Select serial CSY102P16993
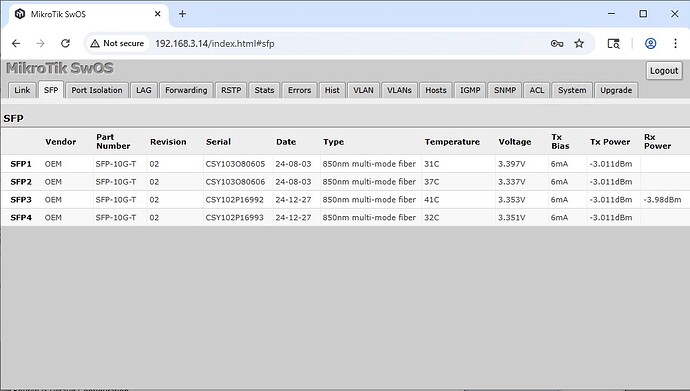The width and height of the screenshot is (690, 391). click(235, 218)
